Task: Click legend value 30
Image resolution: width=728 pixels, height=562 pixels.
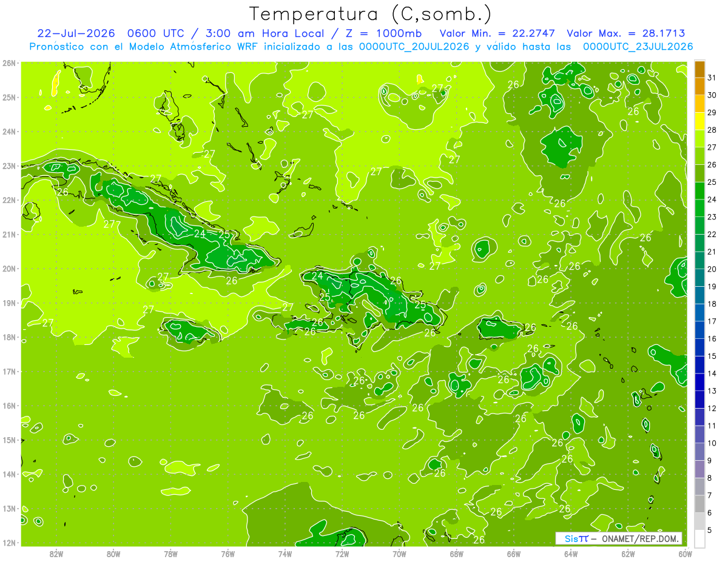Action: [x=712, y=95]
